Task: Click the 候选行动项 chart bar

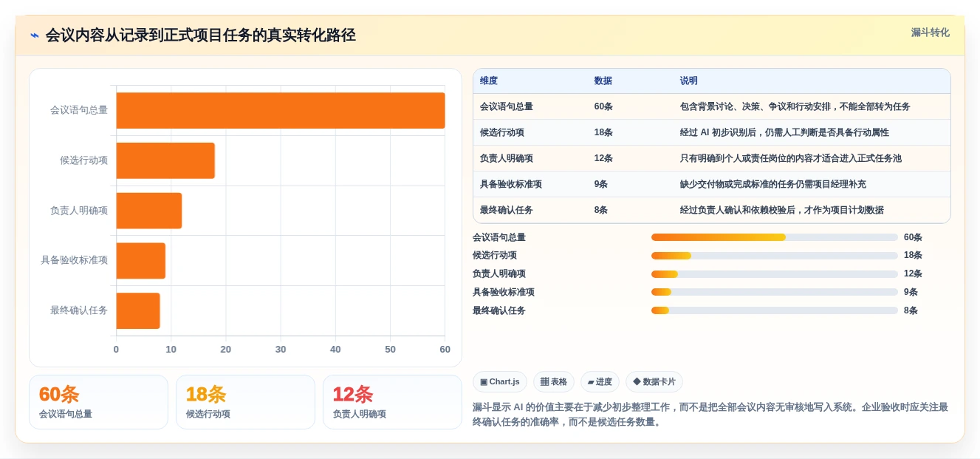Action: click(165, 160)
